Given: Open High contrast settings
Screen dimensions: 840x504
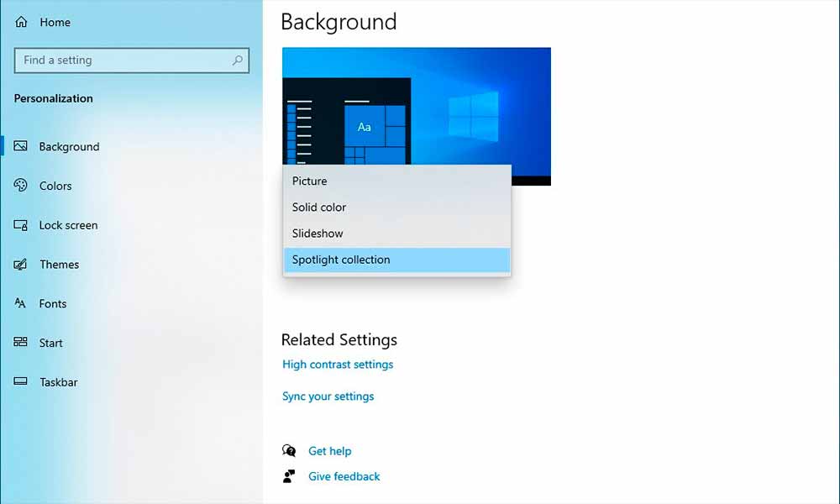Looking at the screenshot, I should pos(338,364).
